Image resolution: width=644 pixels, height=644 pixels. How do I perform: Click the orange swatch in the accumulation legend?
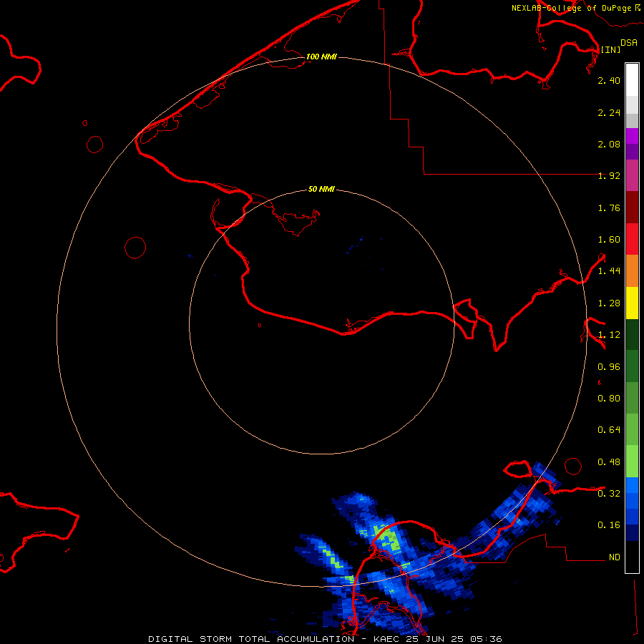(x=632, y=271)
